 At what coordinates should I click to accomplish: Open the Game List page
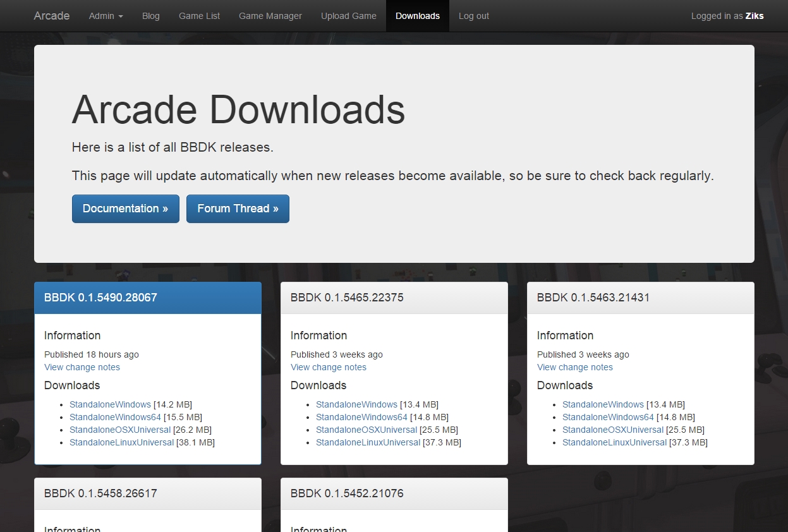click(200, 16)
